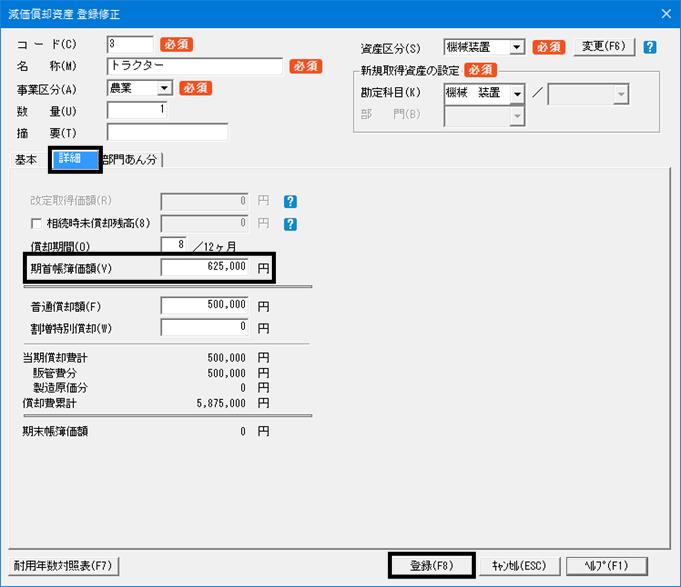The height and width of the screenshot is (587, 681).
Task: Click 変更(F6) button
Action: pyautogui.click(x=604, y=46)
